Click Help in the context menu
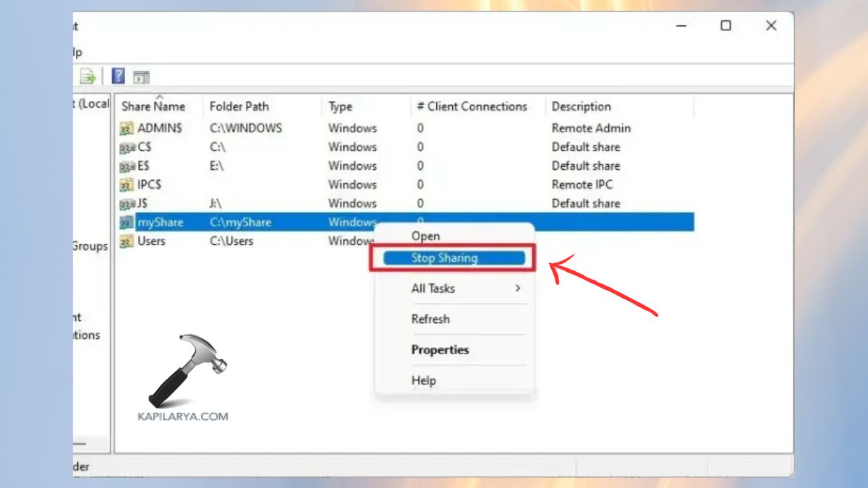The image size is (868, 488). pos(423,380)
